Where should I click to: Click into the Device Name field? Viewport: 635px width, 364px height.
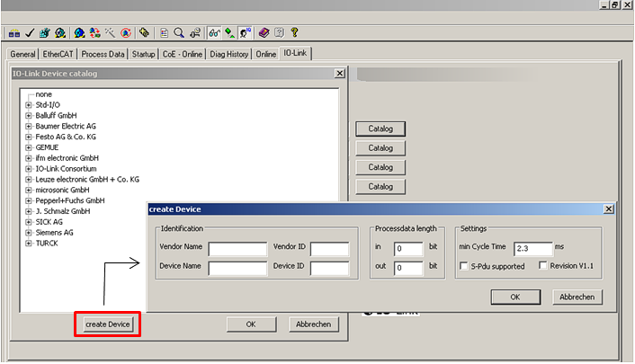pyautogui.click(x=237, y=269)
